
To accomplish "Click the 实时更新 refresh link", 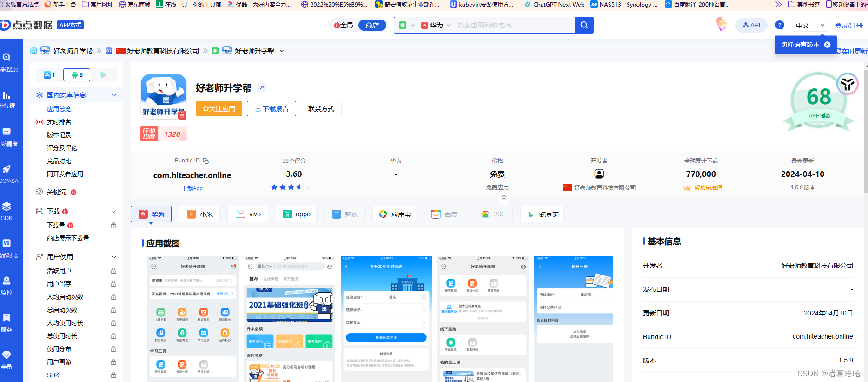I will point(852,51).
